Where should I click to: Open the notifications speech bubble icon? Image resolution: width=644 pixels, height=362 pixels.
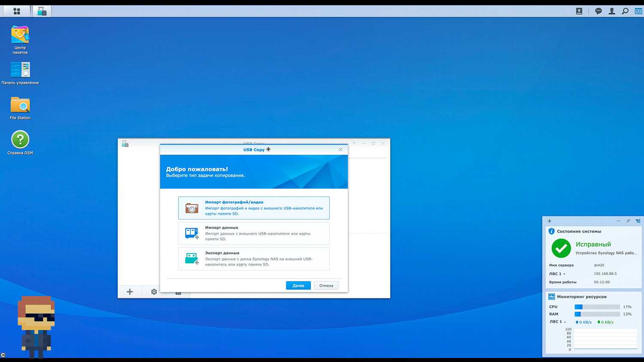598,11
